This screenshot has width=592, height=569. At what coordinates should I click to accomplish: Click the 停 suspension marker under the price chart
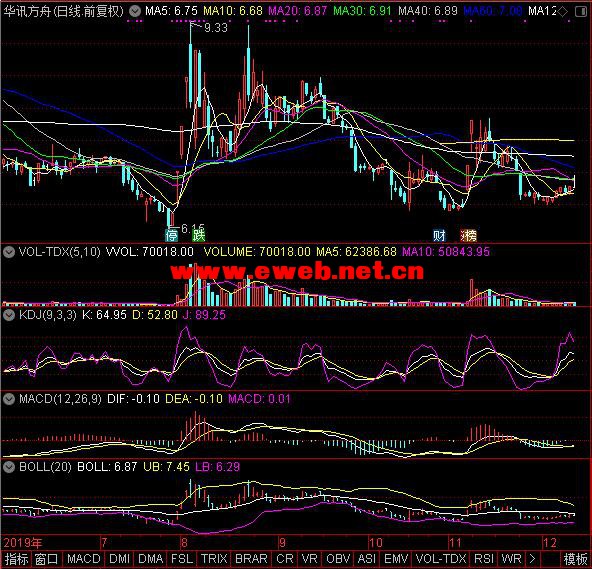point(172,235)
